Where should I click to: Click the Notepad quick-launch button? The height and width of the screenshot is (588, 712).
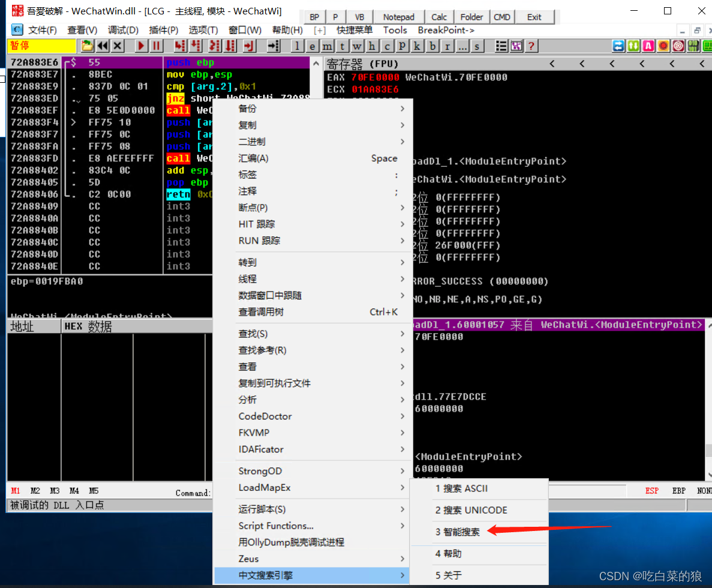click(x=399, y=17)
